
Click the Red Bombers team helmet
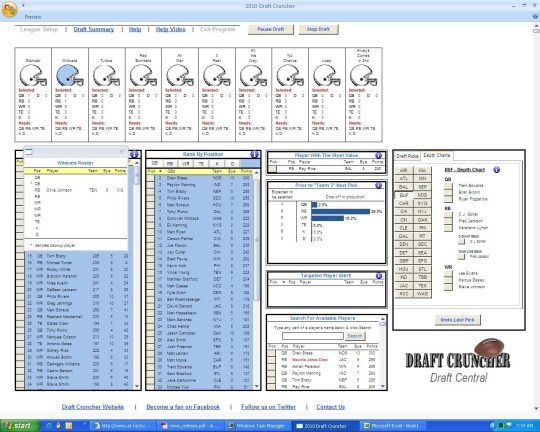[x=143, y=76]
